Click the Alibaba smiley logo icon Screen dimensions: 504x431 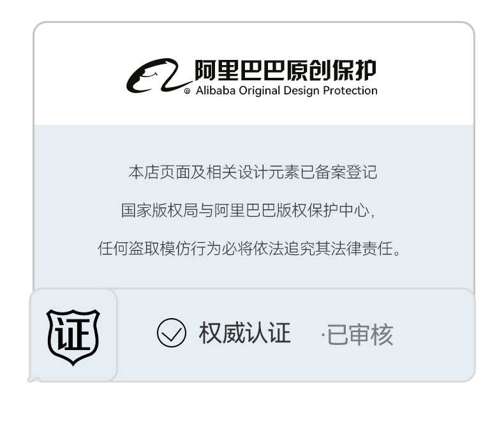point(159,76)
